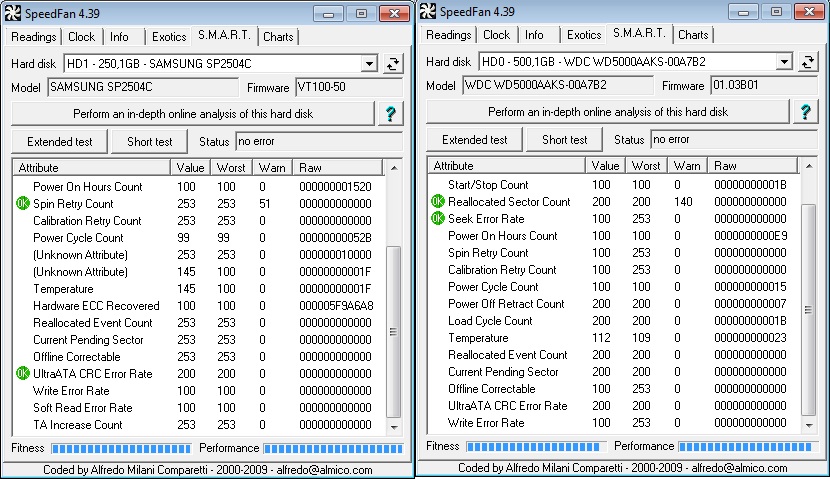Click Model field showing WDC WD5000AAKS-00A7B2

[x=558, y=85]
